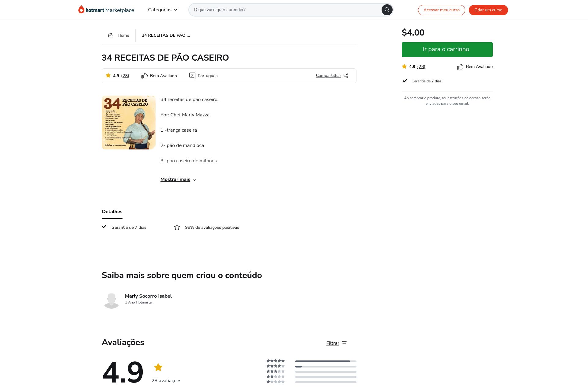Click the five-star rating bar

click(326, 361)
